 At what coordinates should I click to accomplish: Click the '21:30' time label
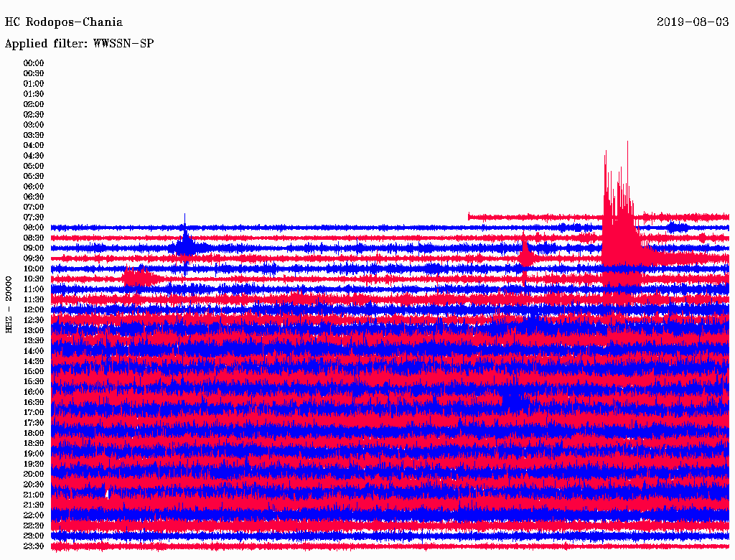34,505
